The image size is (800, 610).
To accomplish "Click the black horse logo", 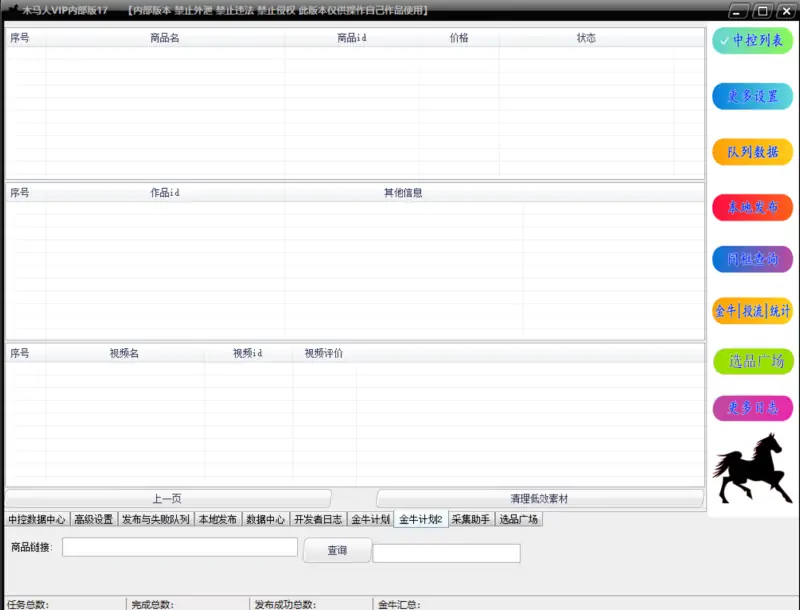I will (x=752, y=469).
